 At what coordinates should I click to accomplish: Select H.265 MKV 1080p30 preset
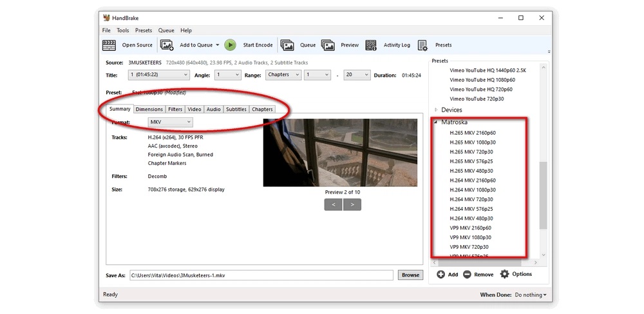click(473, 142)
